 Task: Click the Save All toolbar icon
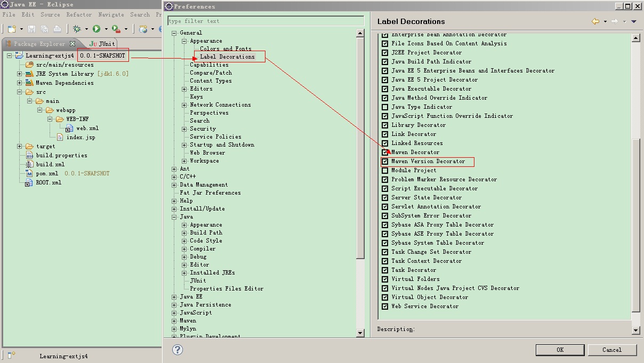(44, 29)
